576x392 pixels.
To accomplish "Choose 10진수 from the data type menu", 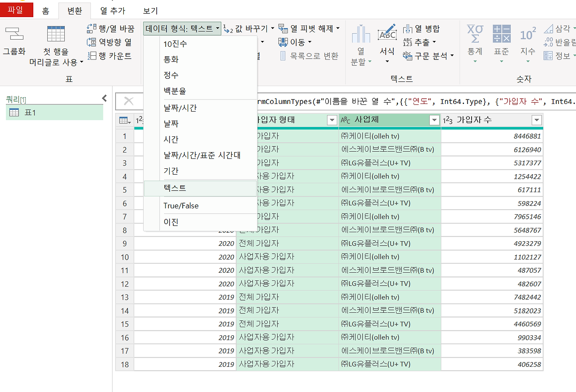I will [200, 44].
